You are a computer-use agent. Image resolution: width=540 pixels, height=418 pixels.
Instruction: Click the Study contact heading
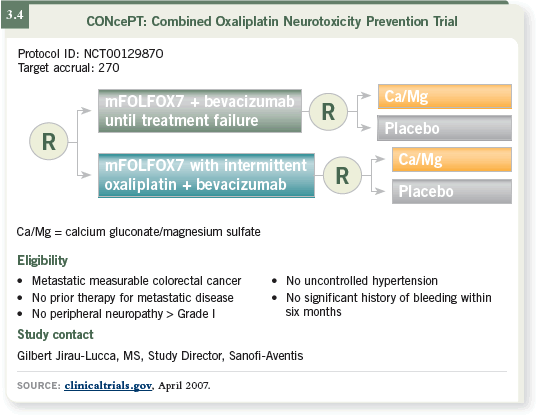(x=55, y=334)
